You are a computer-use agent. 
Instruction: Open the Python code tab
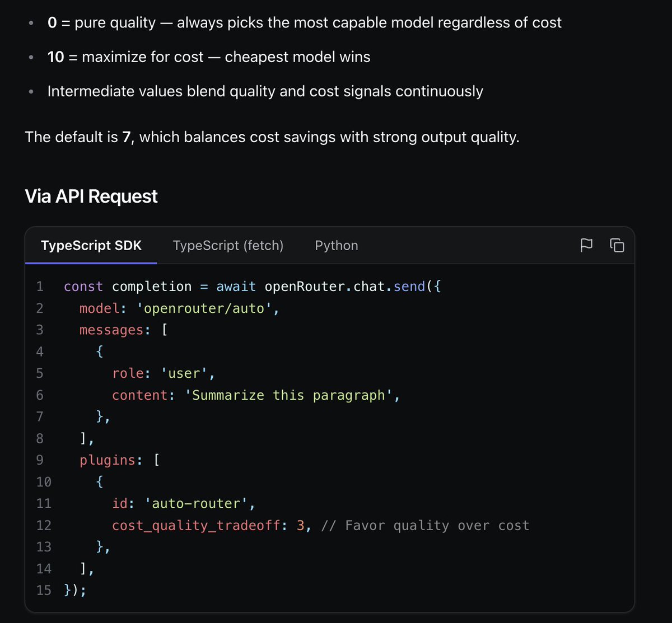coord(337,245)
